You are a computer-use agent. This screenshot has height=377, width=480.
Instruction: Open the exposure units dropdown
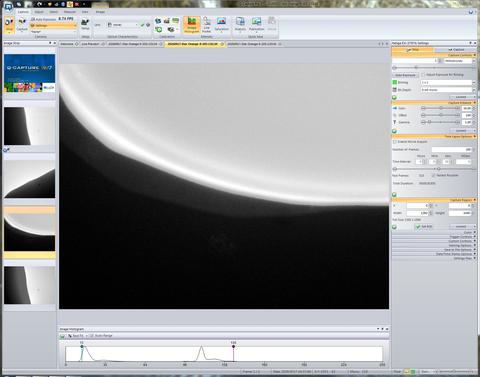click(459, 61)
